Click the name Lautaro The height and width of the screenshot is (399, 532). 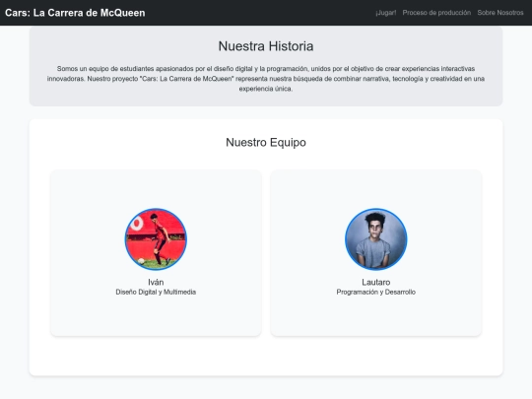click(376, 282)
